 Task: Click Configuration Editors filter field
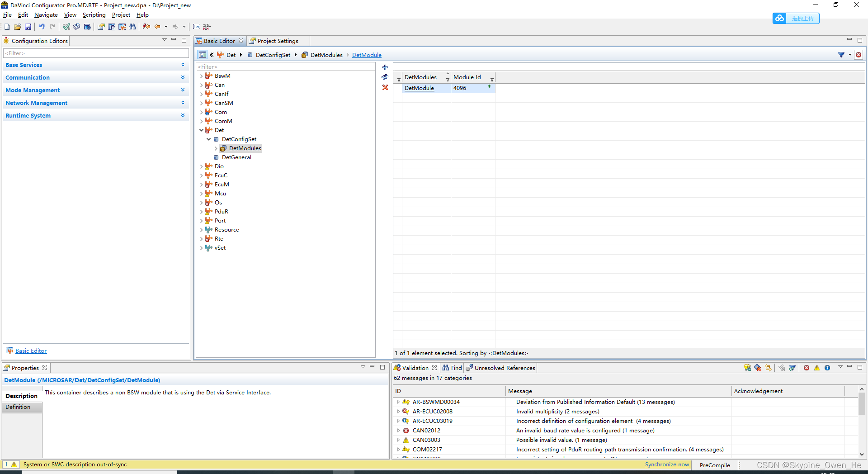point(96,53)
